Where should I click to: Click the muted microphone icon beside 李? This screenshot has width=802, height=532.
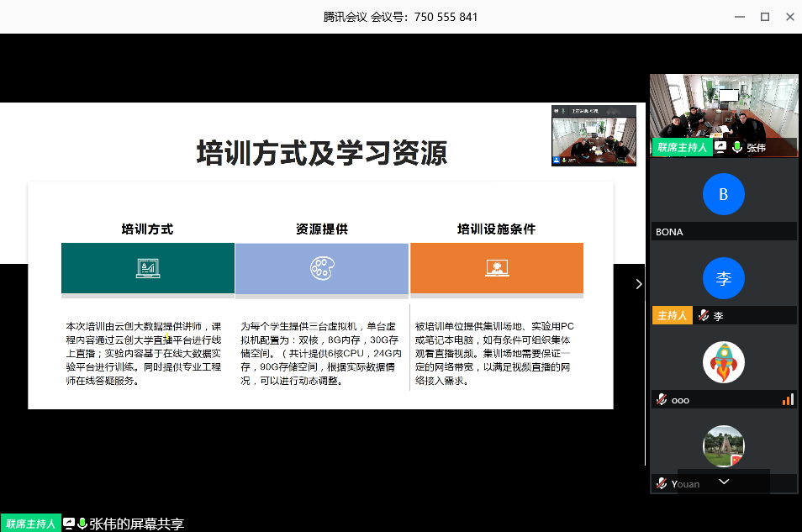(x=703, y=316)
